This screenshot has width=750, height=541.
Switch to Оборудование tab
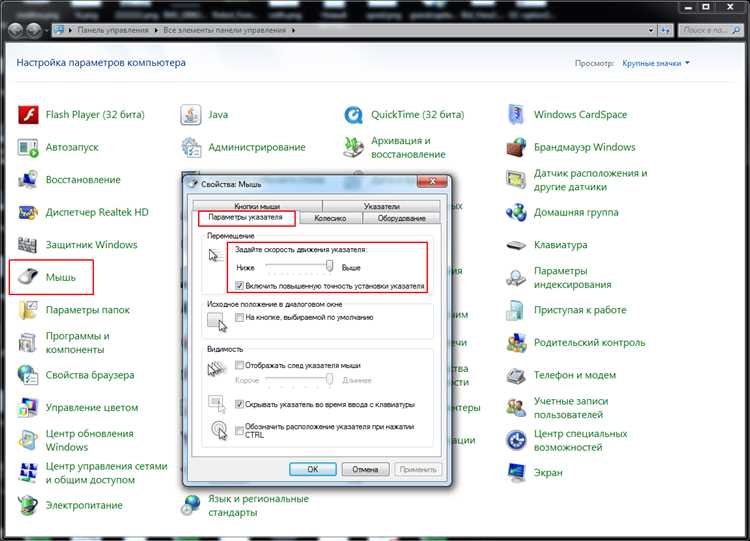(401, 218)
